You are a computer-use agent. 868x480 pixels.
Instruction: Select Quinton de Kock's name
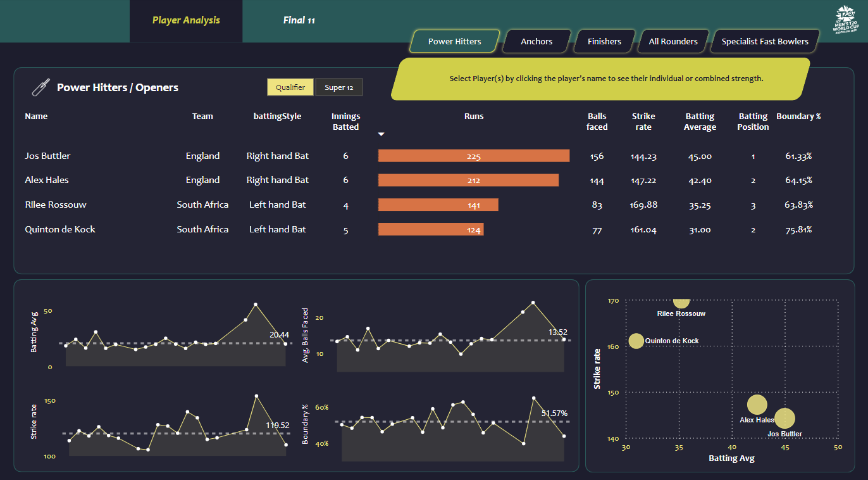pos(60,229)
